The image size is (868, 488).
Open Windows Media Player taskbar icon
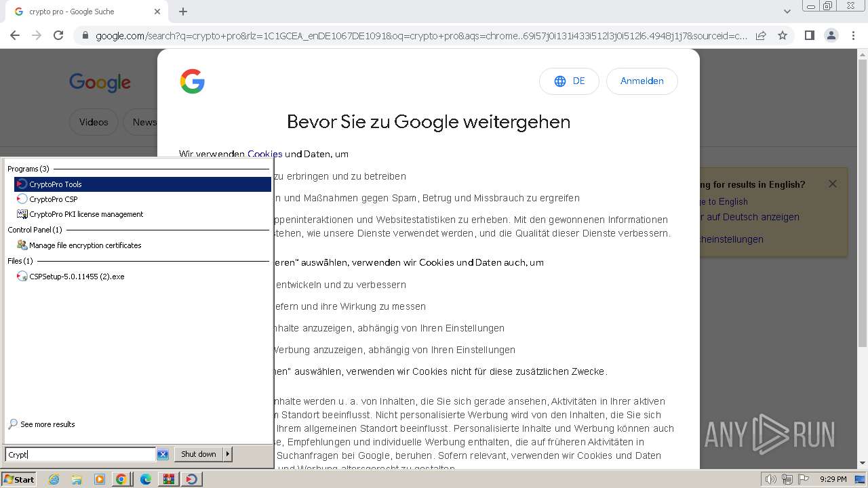point(100,479)
